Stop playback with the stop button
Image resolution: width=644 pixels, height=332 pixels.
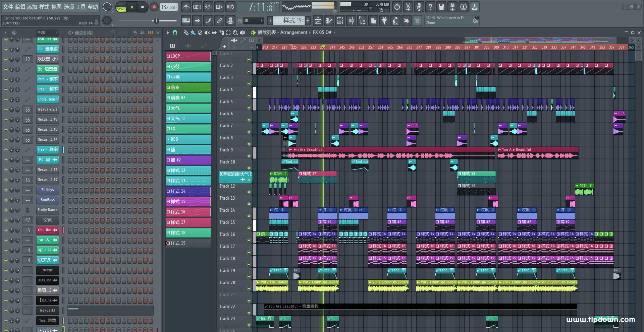pos(143,7)
